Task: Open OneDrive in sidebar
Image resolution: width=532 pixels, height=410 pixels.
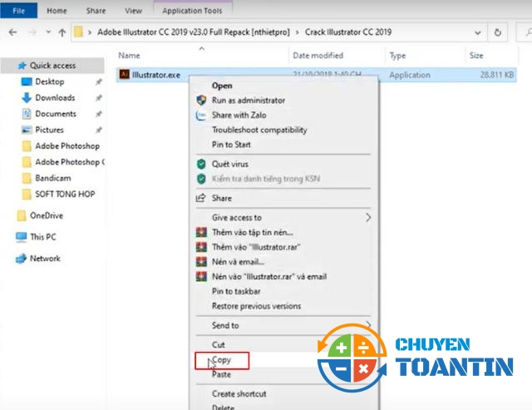Action: [x=47, y=215]
